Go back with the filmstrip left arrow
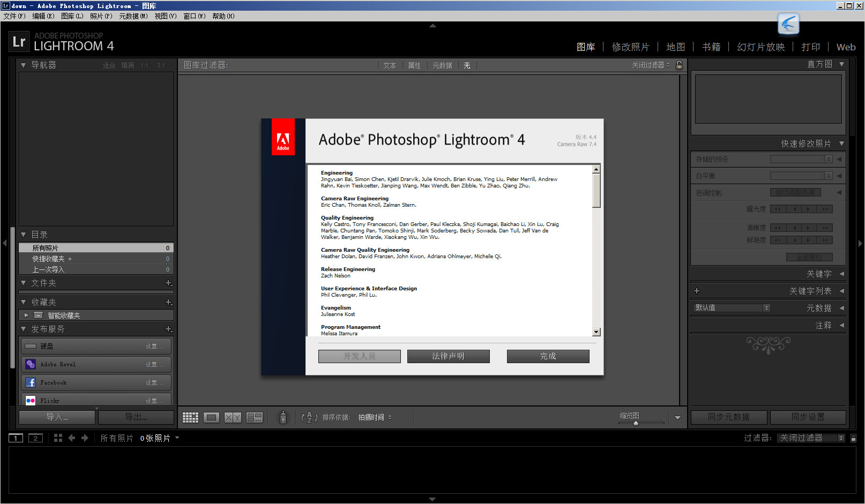This screenshot has height=504, width=865. tap(72, 438)
